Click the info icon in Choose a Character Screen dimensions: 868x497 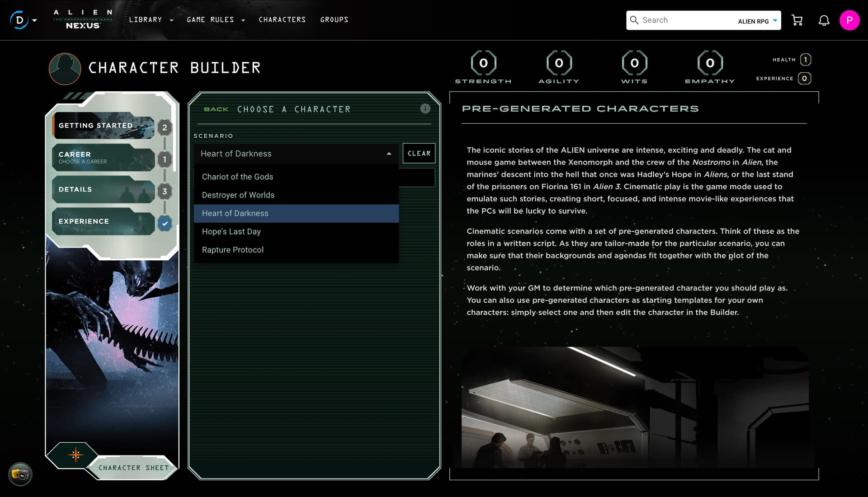425,108
